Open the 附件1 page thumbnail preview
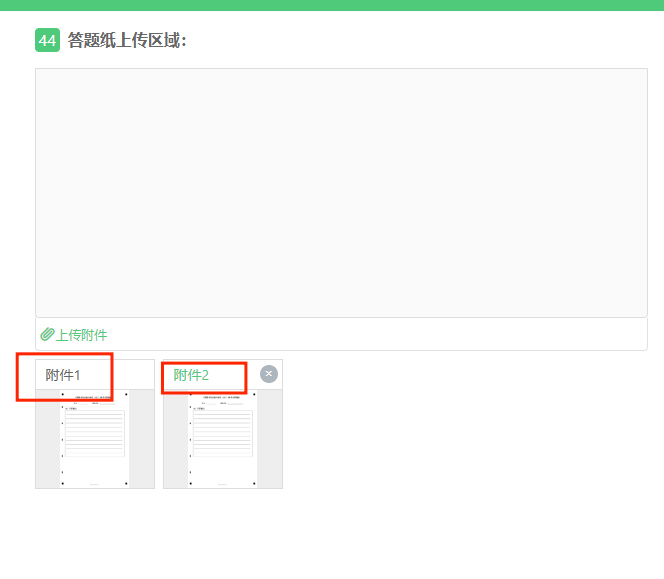 pos(95,439)
